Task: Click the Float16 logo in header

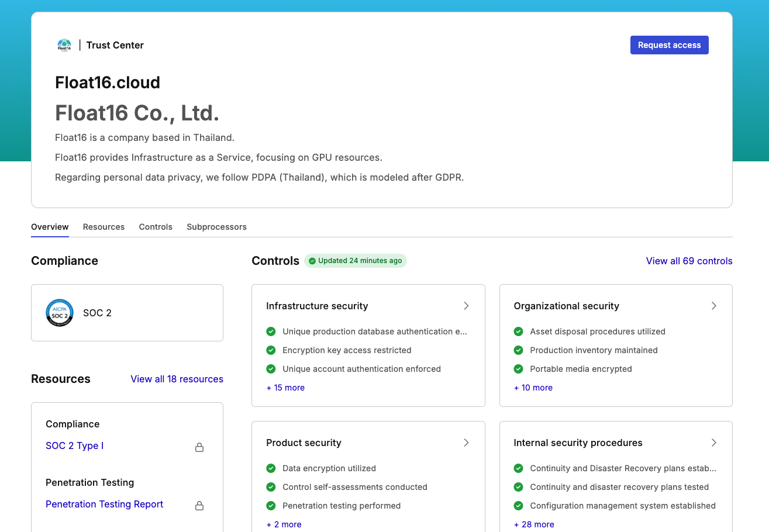Action: point(64,45)
